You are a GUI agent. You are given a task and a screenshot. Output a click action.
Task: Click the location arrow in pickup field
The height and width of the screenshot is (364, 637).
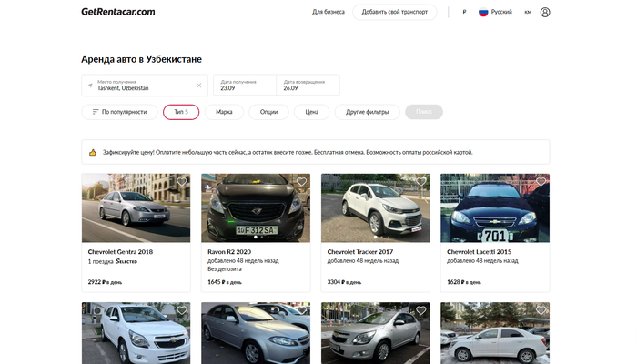pos(90,85)
